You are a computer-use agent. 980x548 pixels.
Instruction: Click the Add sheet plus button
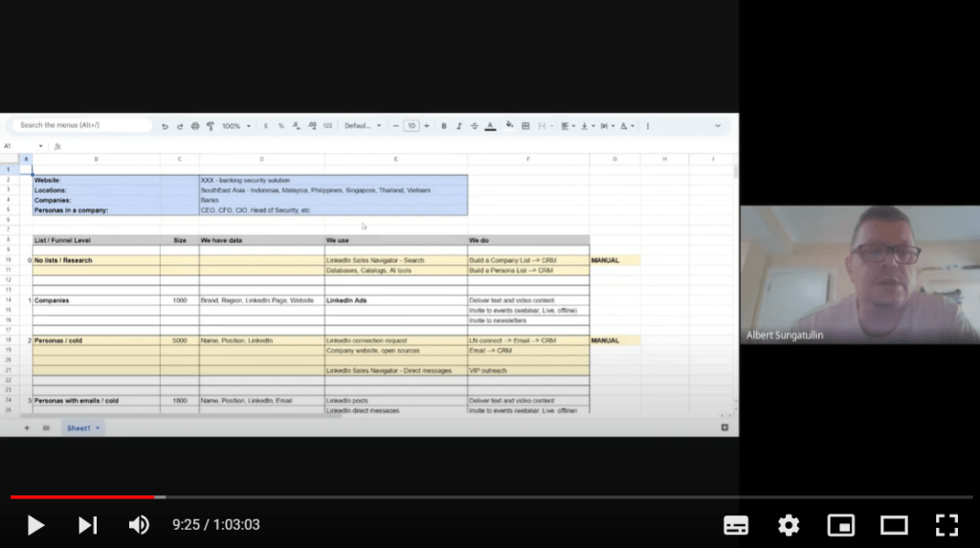(x=27, y=427)
